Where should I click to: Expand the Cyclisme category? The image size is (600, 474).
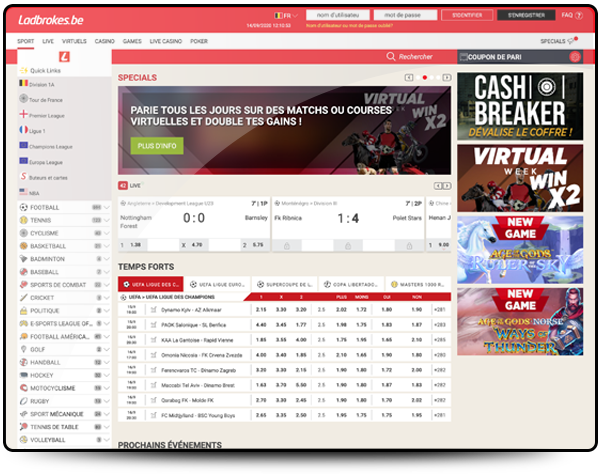click(107, 233)
